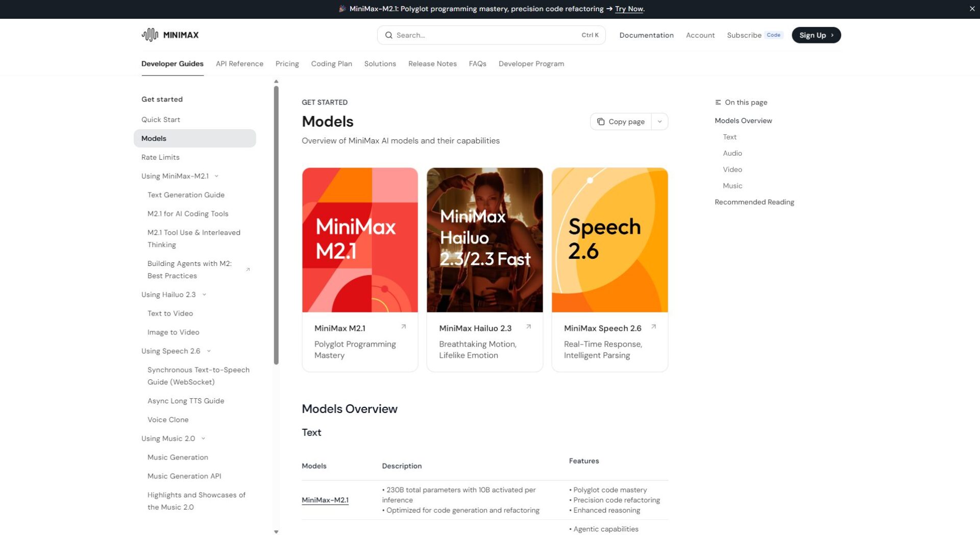Collapse the Using Speech 2.6 section
980x535 pixels.
tap(209, 351)
